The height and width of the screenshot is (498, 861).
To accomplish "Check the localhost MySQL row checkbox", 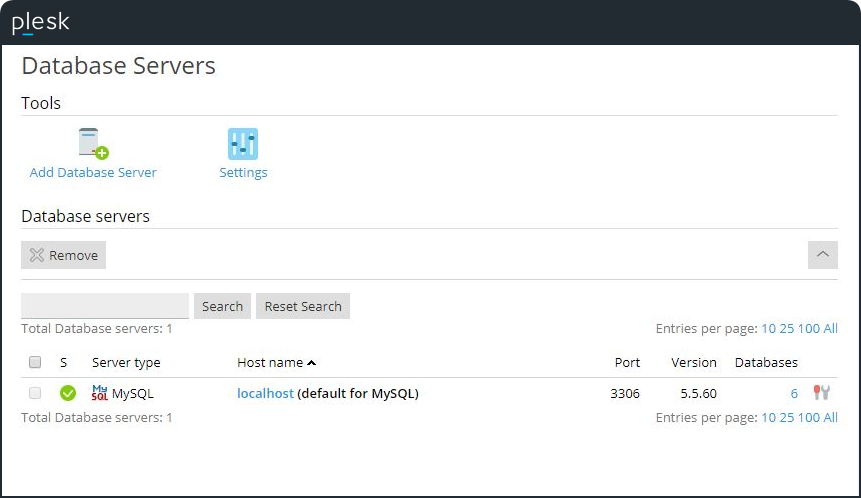I will [35, 393].
